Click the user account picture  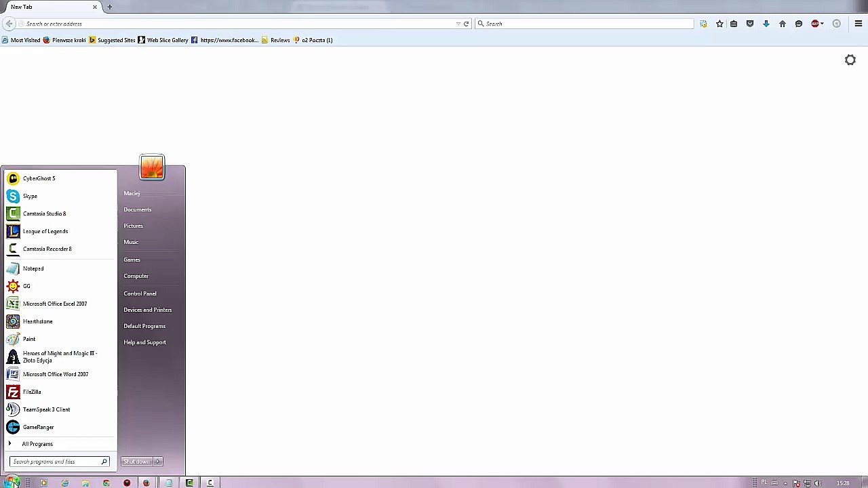click(x=152, y=167)
